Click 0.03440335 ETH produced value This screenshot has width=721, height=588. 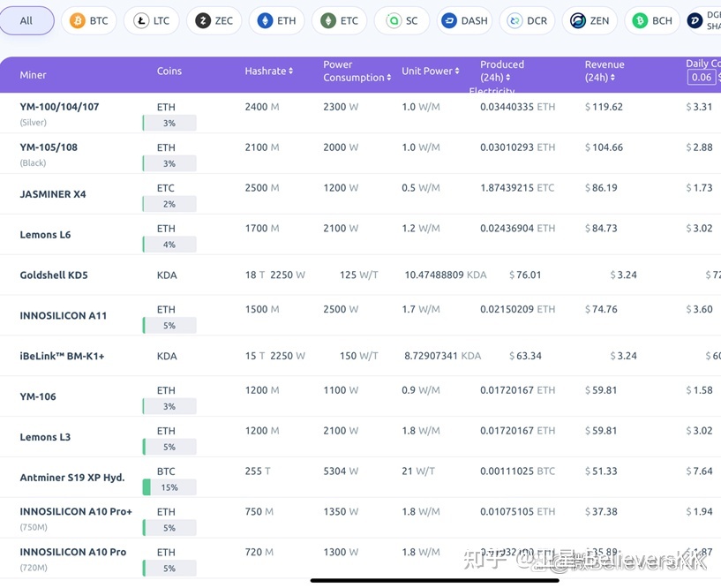pos(517,107)
